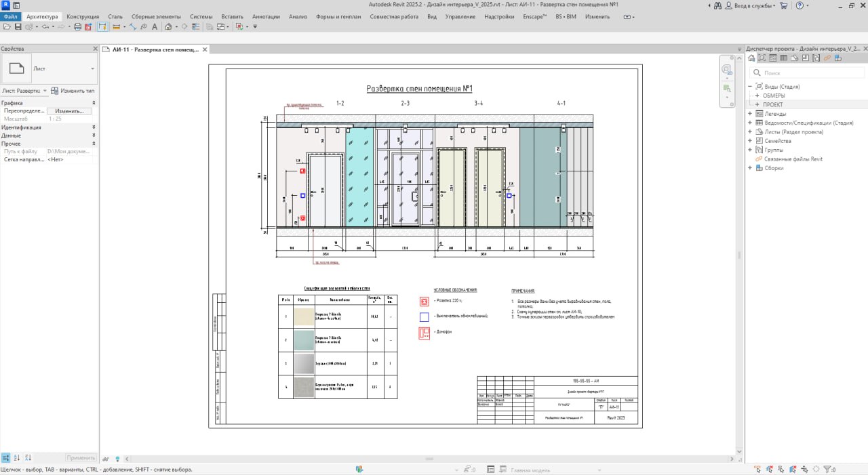868x475 pixels.
Task: Click the Save icon in quick access toolbar
Action: 18,27
